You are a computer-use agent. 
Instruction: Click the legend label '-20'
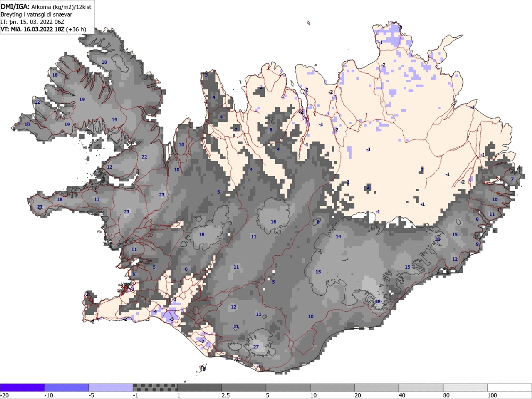tap(4, 395)
